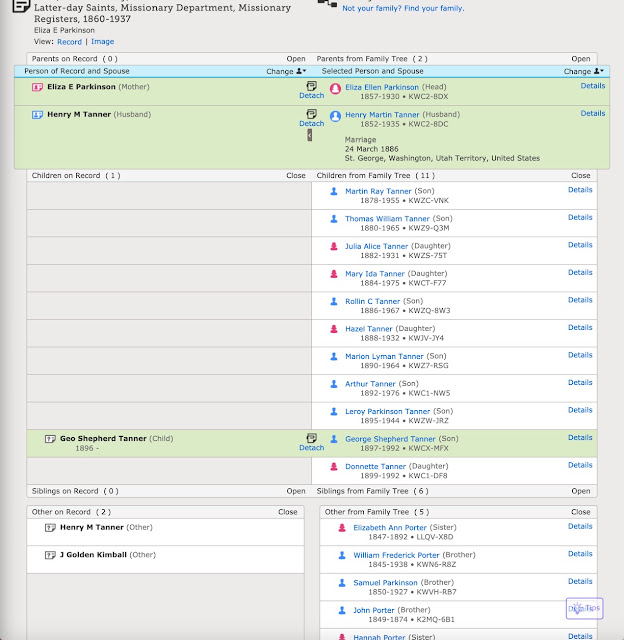Click the detach icon for Eliza E Parkinson

(x=311, y=86)
